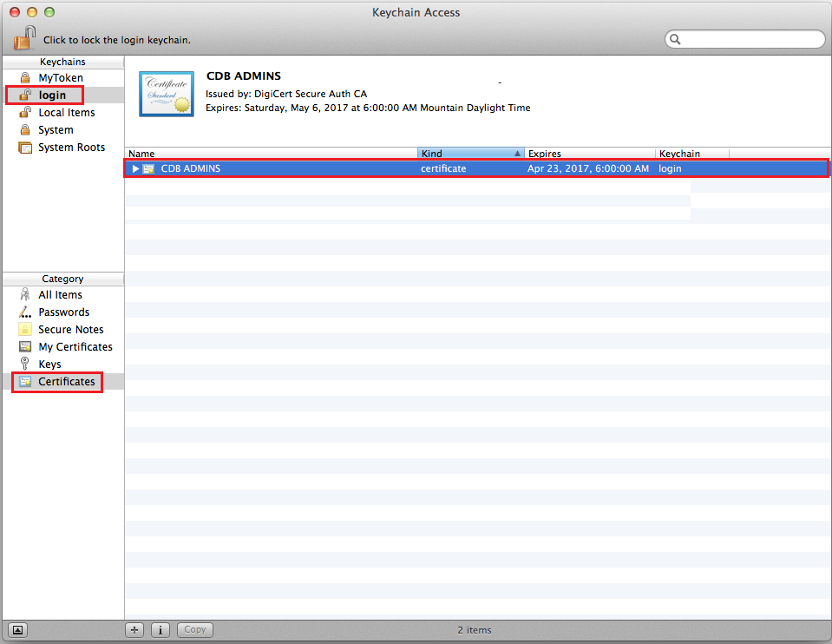Click the padlock icon to lock login keychain

click(25, 38)
